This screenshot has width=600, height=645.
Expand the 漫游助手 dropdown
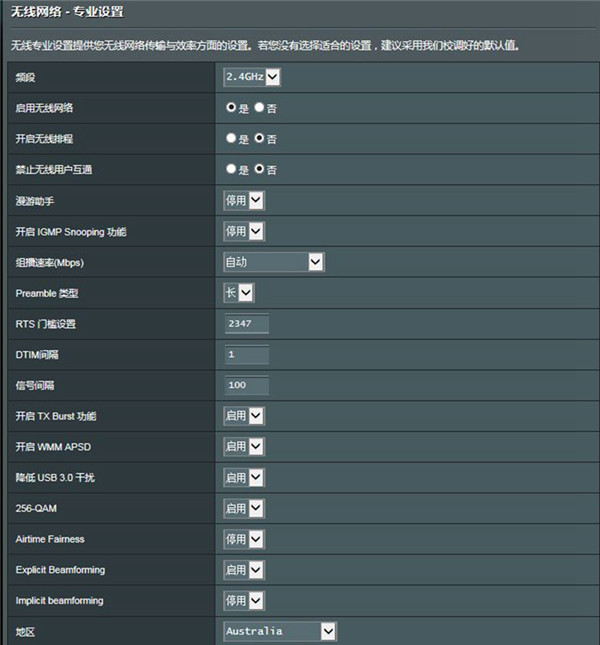(x=243, y=201)
